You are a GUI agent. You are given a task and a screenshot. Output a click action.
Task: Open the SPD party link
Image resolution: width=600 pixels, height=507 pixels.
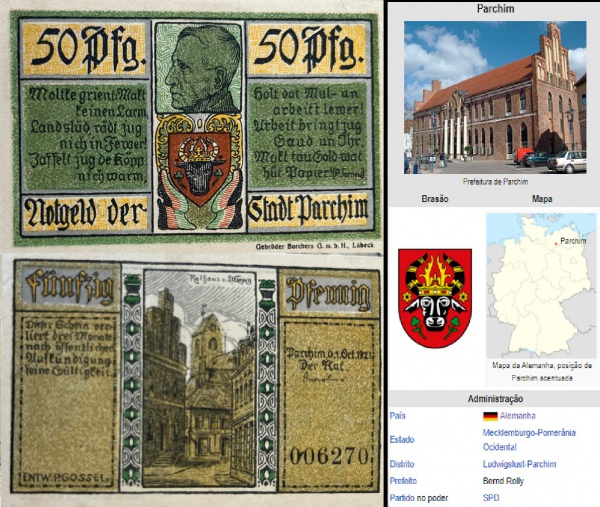point(491,498)
